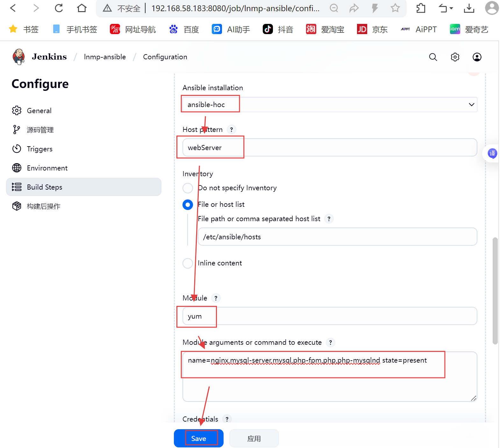This screenshot has width=500, height=448.
Task: Click the Module field containing yum
Action: click(x=330, y=316)
